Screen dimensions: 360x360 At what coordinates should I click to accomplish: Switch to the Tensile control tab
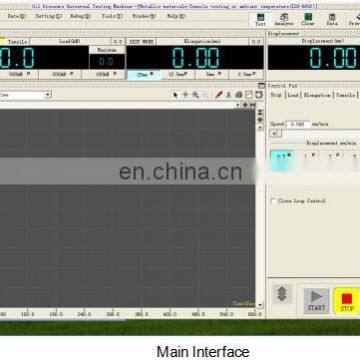tap(346, 95)
